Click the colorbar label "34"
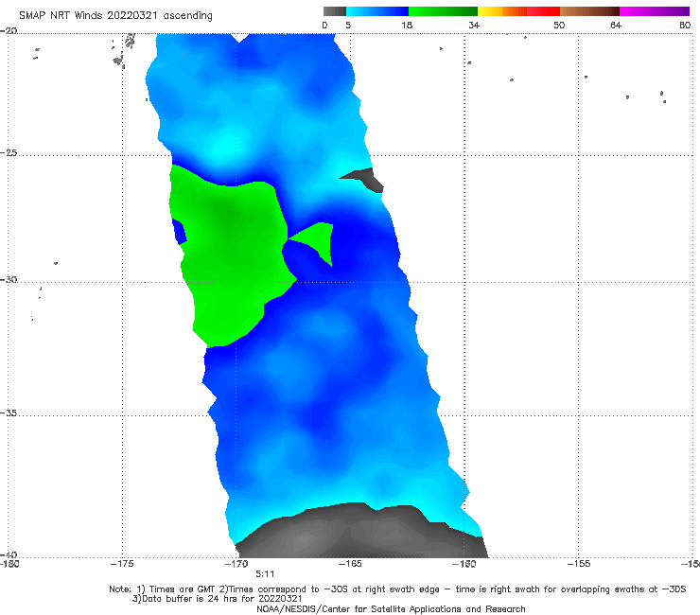700x615 pixels. point(474,26)
